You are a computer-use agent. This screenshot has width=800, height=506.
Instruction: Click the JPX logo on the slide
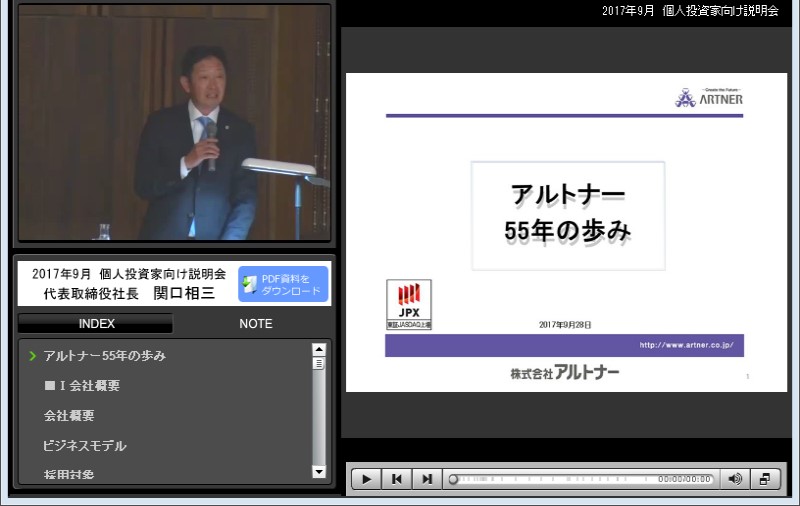pyautogui.click(x=409, y=305)
